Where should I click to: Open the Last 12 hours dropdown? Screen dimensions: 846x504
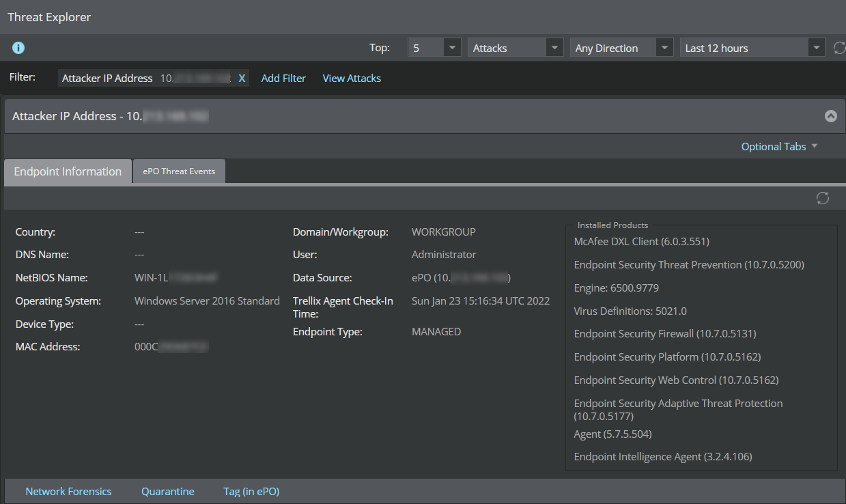click(x=752, y=48)
